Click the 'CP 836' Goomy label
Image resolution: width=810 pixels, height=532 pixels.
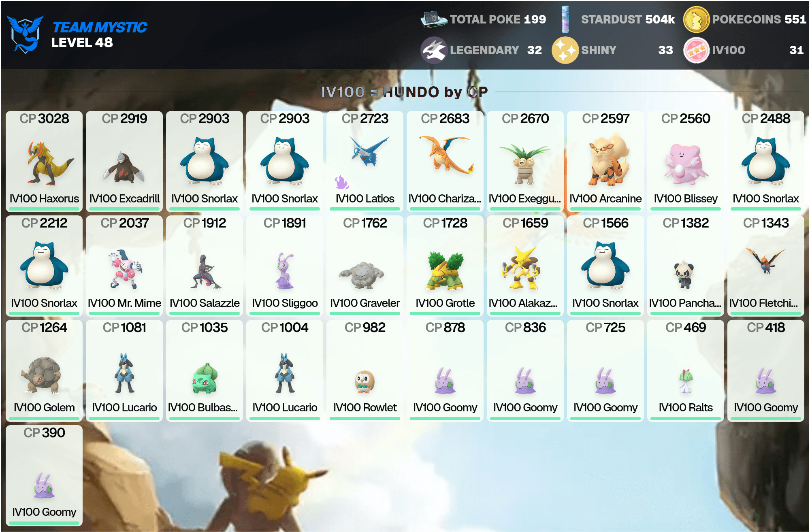pos(525,327)
